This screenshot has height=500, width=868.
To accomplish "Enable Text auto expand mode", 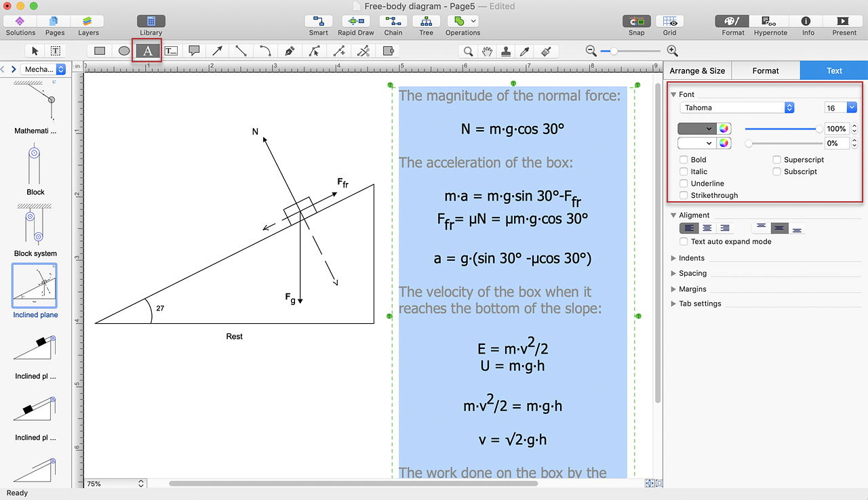I will click(684, 242).
